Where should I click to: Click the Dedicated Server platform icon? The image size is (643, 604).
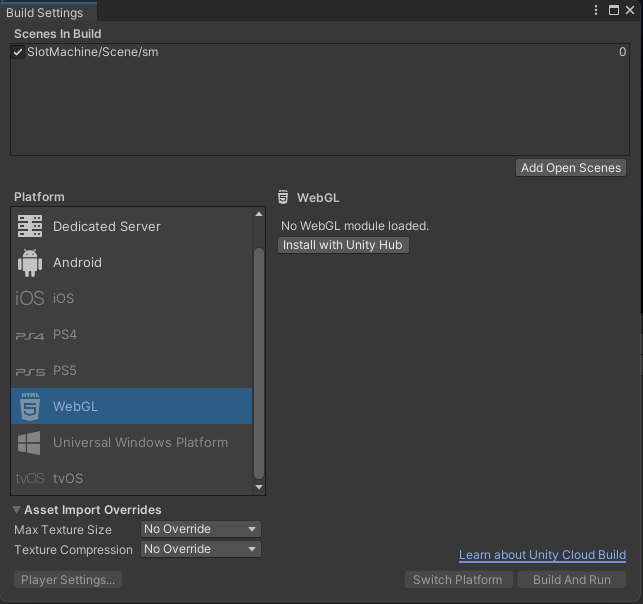pyautogui.click(x=30, y=226)
